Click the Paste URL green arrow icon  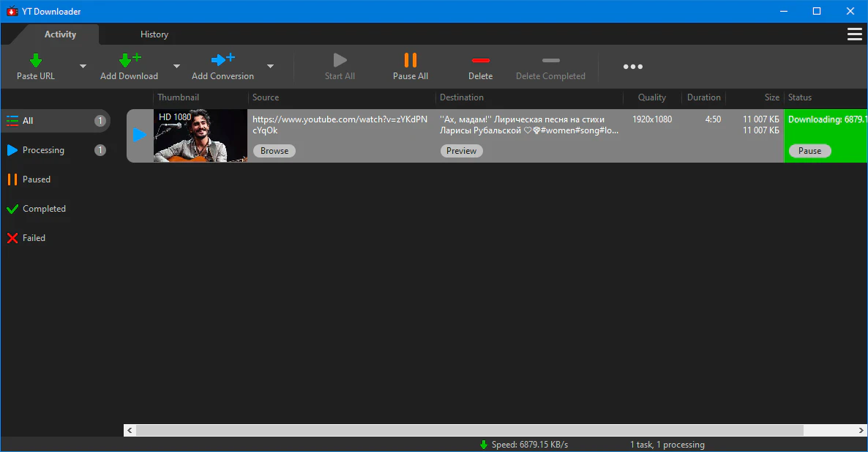(x=35, y=61)
